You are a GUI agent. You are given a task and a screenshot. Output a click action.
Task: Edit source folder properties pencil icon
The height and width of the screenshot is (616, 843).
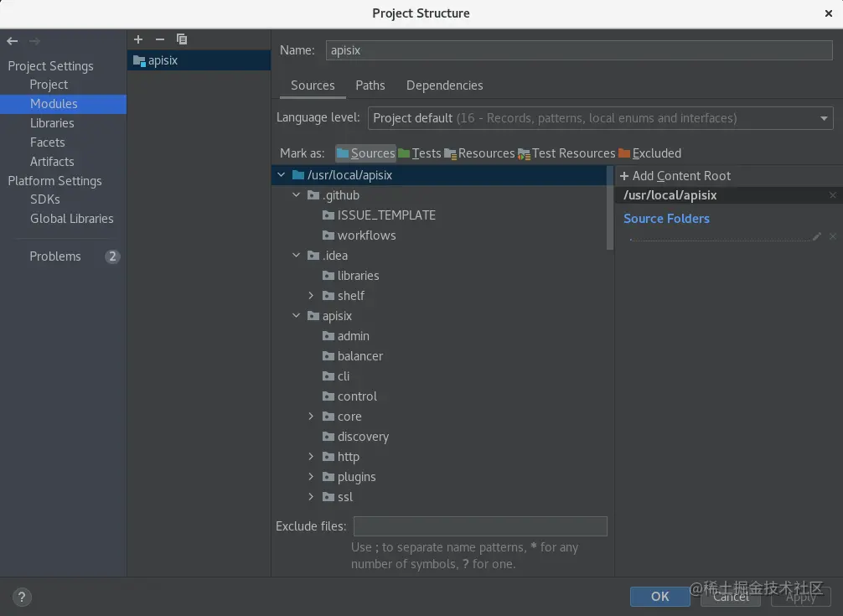tap(817, 236)
